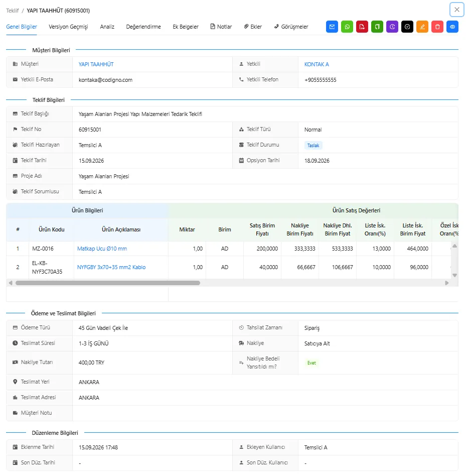
Task: Click the Teklif breadcrumb link
Action: pyautogui.click(x=13, y=11)
